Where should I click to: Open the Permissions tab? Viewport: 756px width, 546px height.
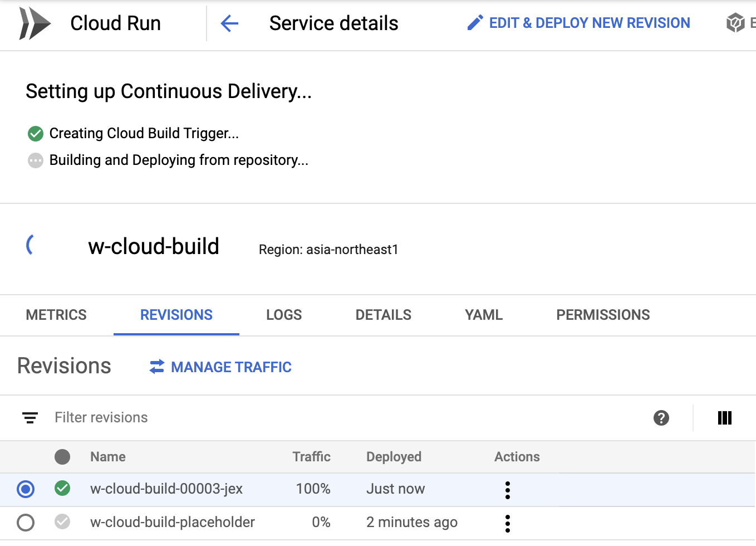pyautogui.click(x=603, y=315)
